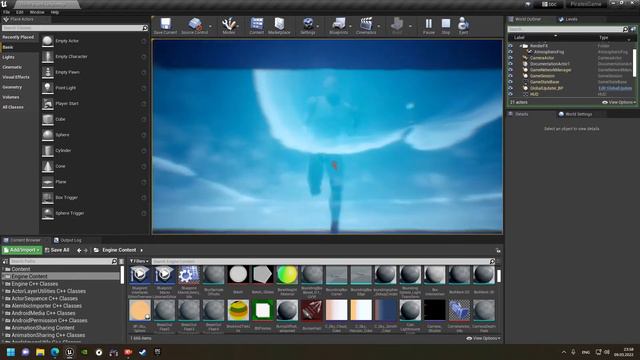Click the Save All button
This screenshot has width=640, height=360.
tap(57, 250)
